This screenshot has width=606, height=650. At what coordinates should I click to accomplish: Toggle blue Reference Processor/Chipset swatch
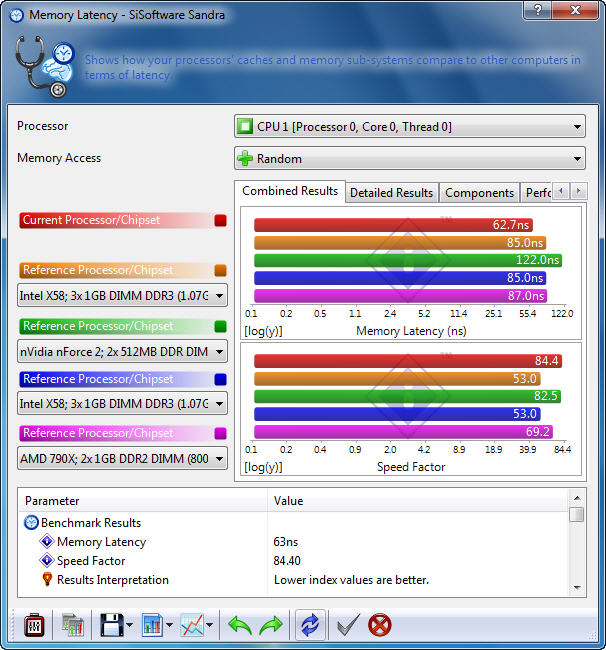click(x=221, y=379)
